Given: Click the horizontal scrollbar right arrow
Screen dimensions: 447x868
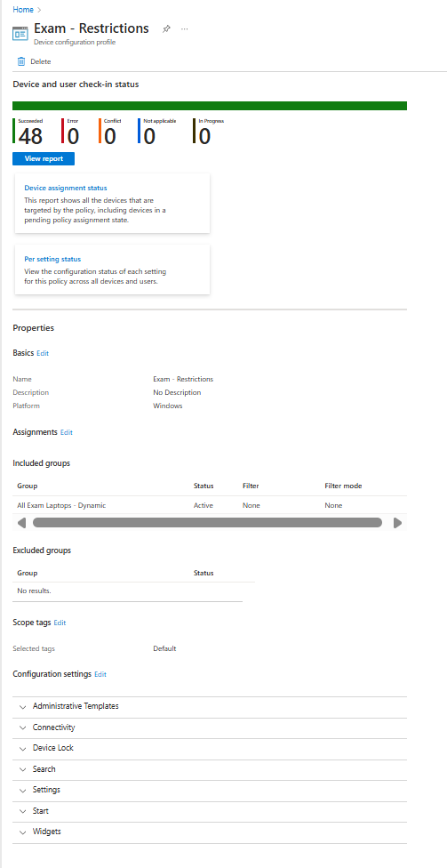Looking at the screenshot, I should click(397, 523).
